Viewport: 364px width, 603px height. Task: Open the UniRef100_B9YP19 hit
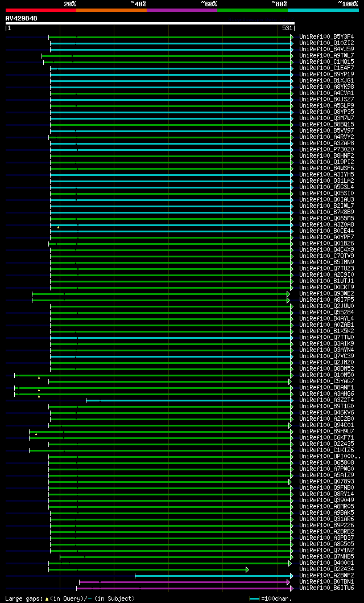(327, 74)
